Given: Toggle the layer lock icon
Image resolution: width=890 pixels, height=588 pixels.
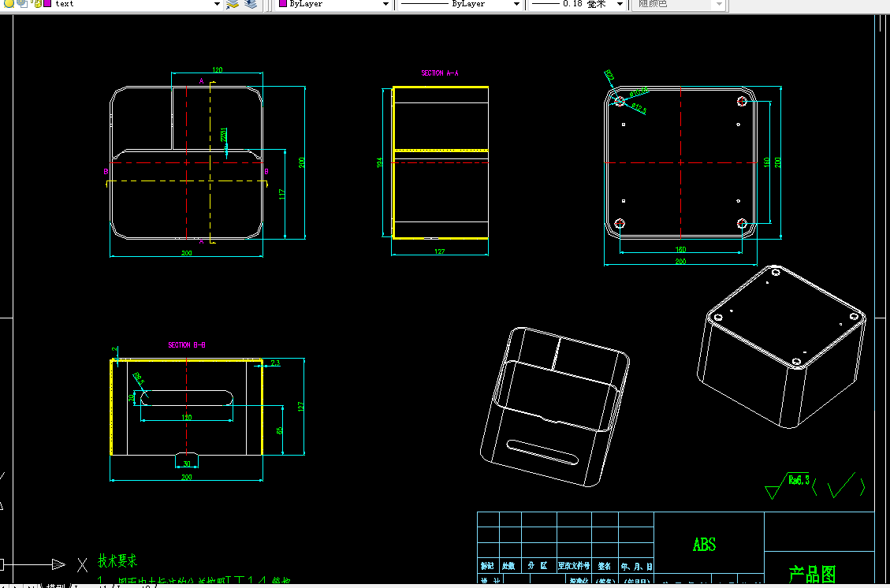Looking at the screenshot, I should coord(38,3).
